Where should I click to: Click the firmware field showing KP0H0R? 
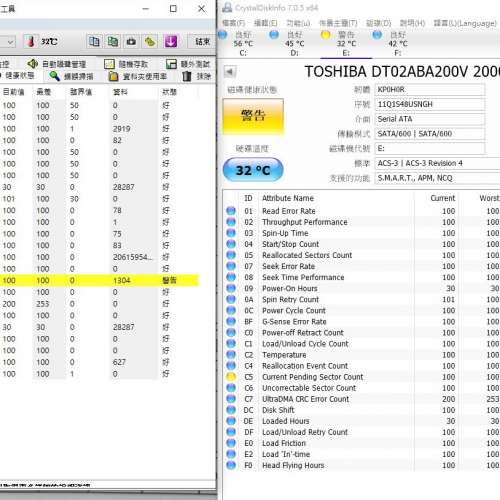[x=430, y=90]
